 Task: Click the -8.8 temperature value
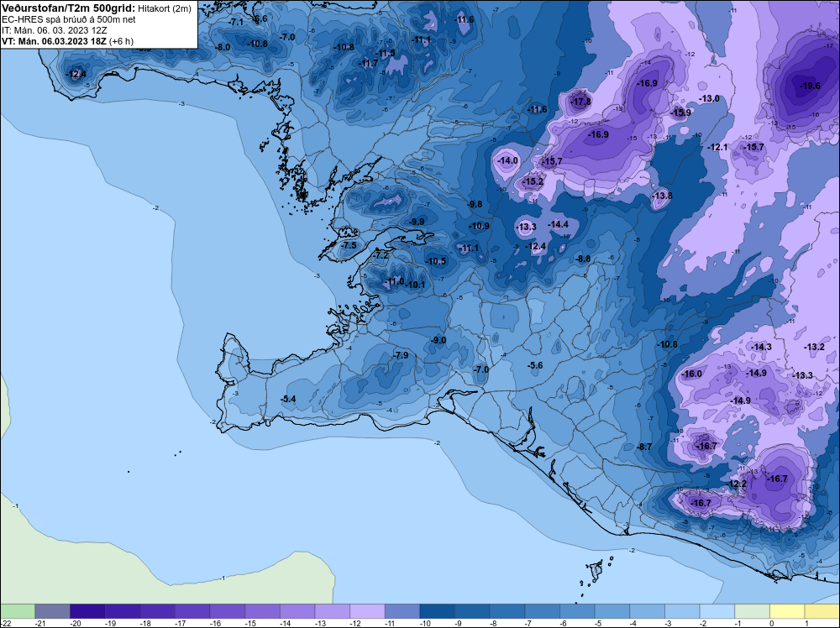coord(583,259)
